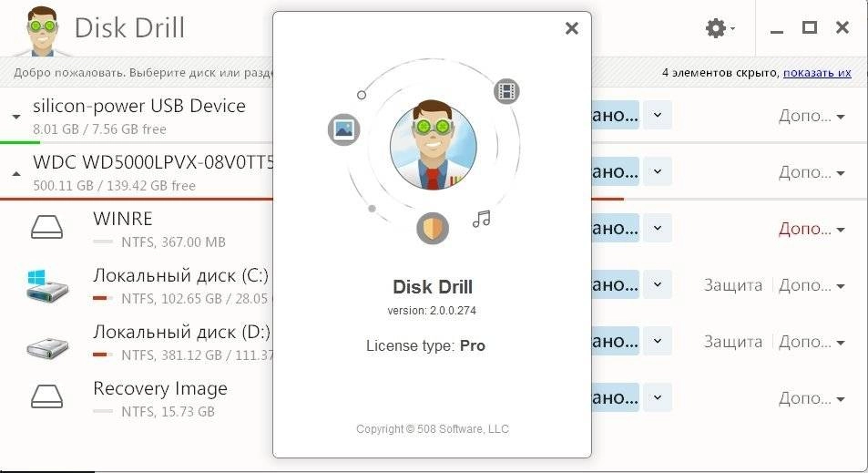Click the music note icon in about dialog

482,219
